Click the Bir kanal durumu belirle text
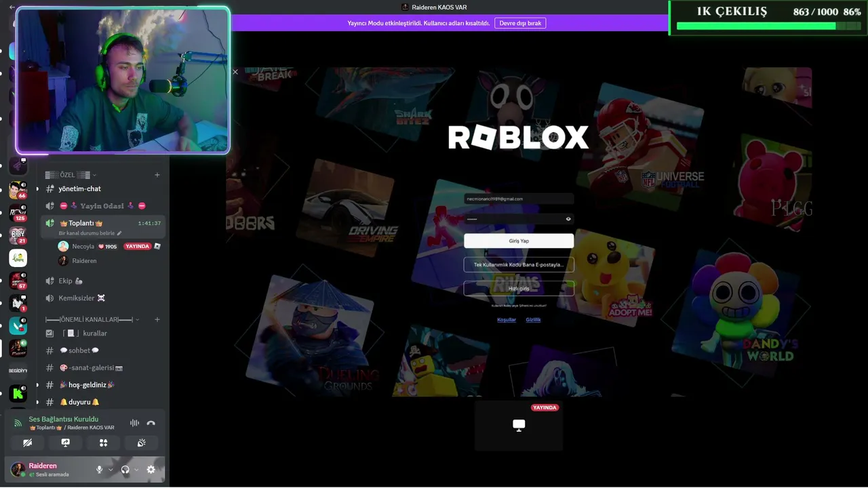Image resolution: width=868 pixels, height=488 pixels. [87, 233]
